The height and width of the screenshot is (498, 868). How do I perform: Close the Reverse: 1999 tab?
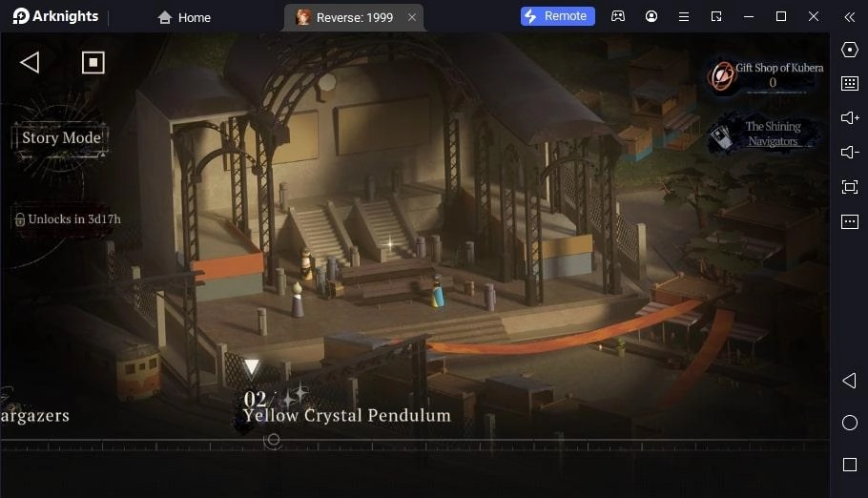pos(412,17)
